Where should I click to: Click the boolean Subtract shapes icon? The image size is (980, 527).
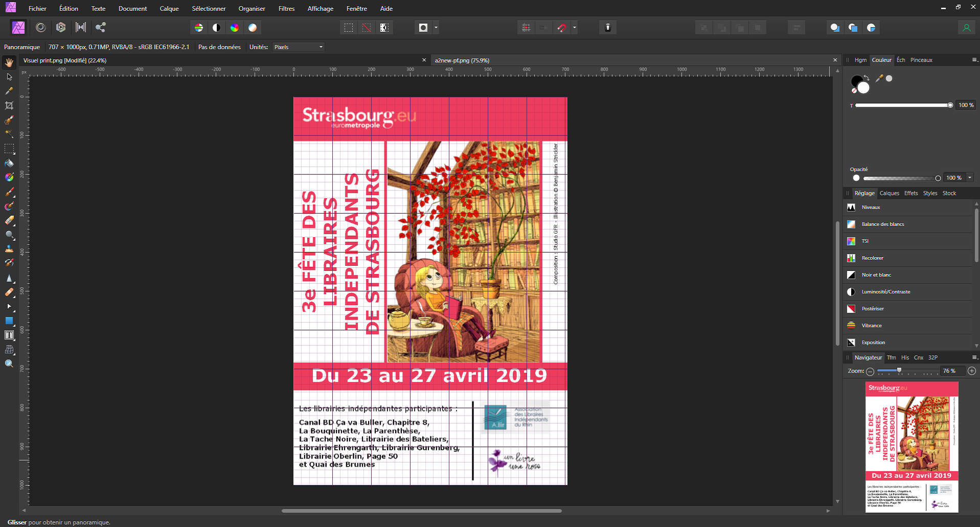pyautogui.click(x=853, y=28)
